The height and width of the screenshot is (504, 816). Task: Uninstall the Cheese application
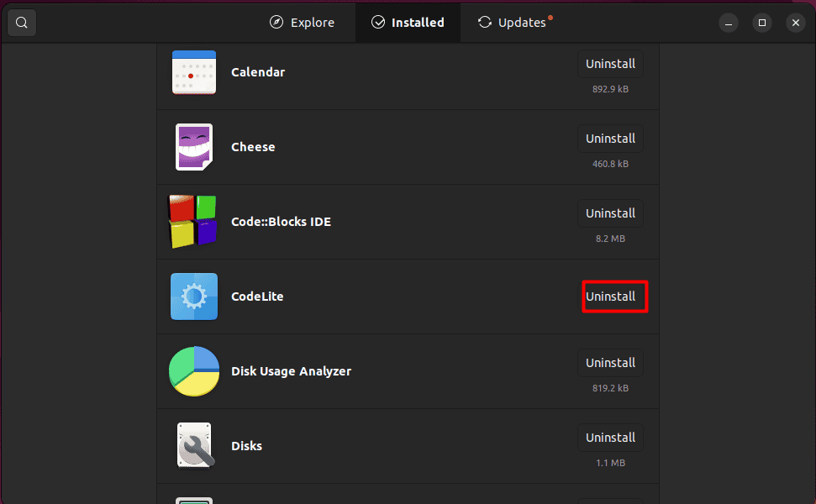[x=610, y=139]
